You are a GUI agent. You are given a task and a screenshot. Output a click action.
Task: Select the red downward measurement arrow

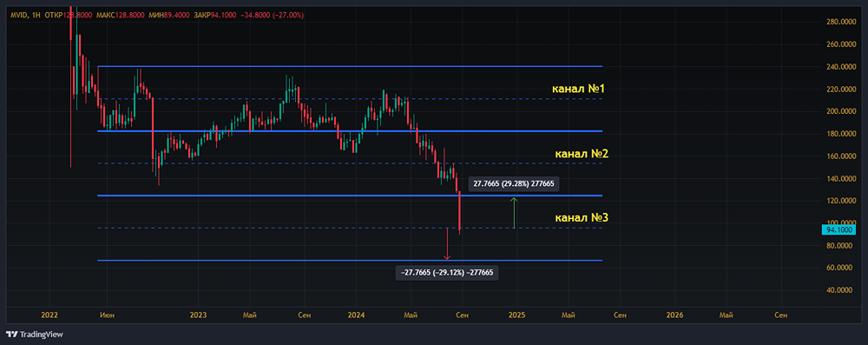tap(447, 244)
